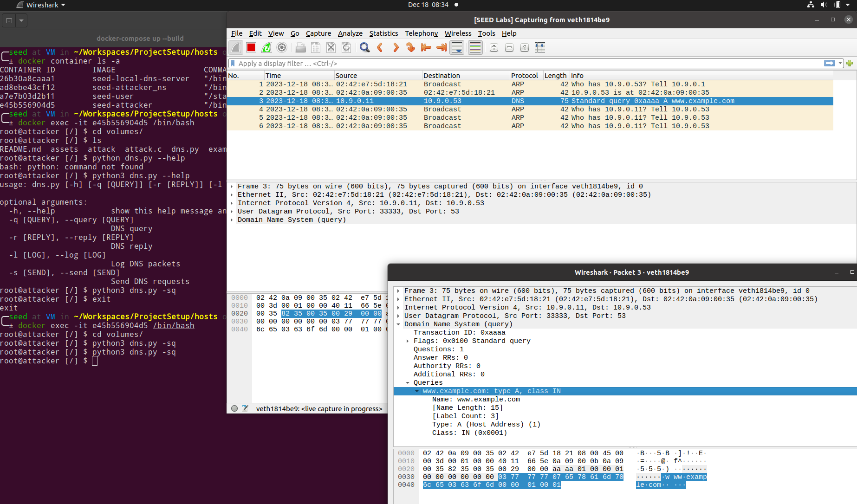Click the reload capture file icon
Image resolution: width=857 pixels, height=504 pixels.
pyautogui.click(x=346, y=47)
